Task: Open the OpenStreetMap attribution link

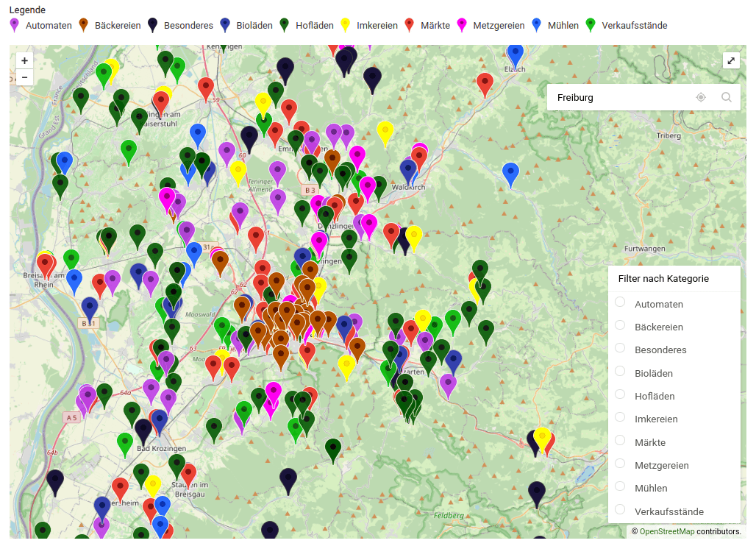Action: (666, 531)
